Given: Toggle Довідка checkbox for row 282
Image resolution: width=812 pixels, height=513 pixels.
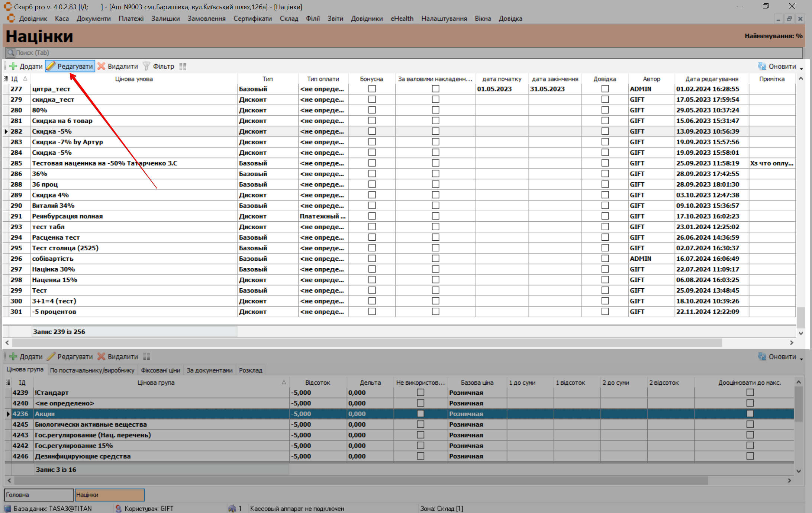Looking at the screenshot, I should (x=605, y=131).
